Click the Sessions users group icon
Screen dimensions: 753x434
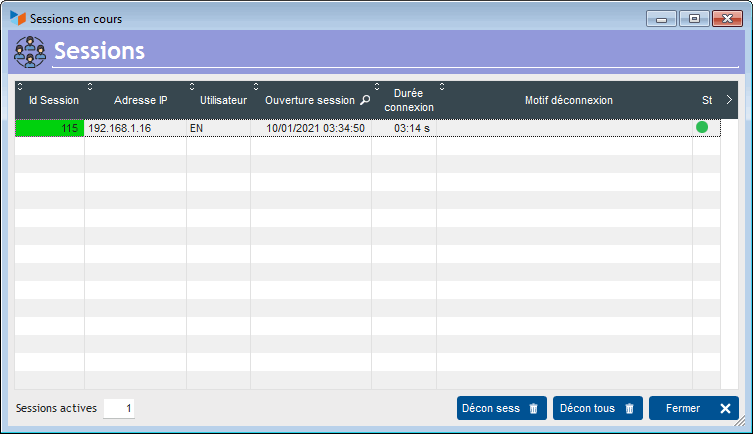pyautogui.click(x=30, y=51)
